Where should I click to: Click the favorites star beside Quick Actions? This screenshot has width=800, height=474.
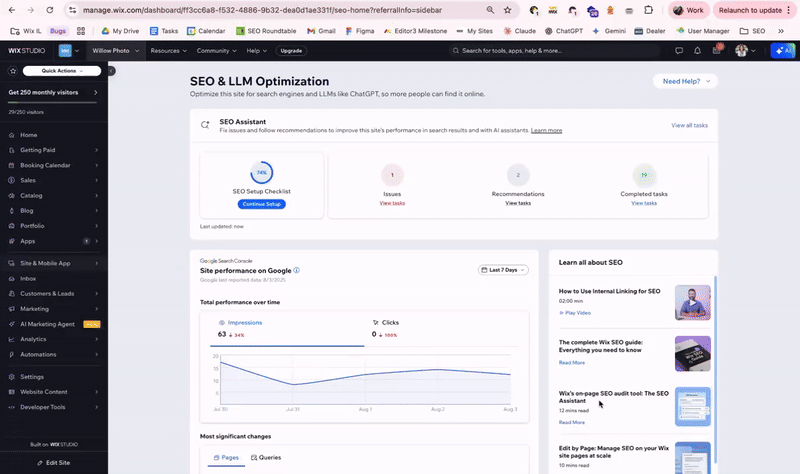click(13, 71)
